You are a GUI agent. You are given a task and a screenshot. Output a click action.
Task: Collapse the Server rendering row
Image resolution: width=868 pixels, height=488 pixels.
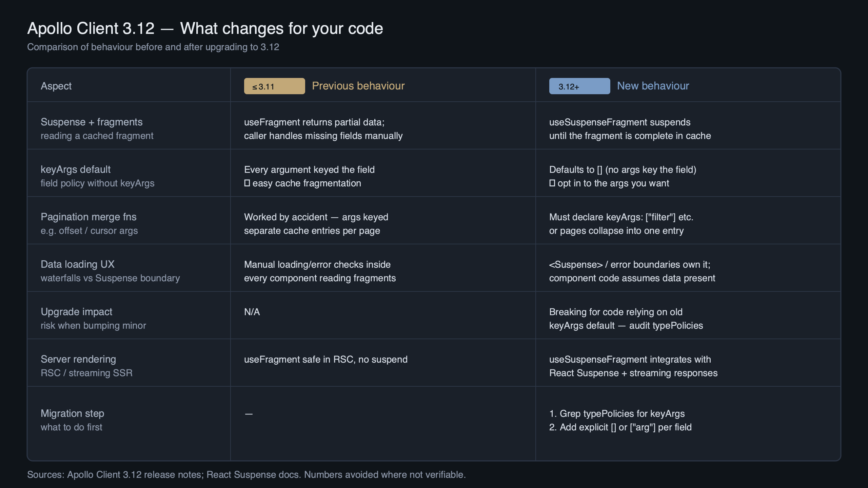(x=78, y=359)
